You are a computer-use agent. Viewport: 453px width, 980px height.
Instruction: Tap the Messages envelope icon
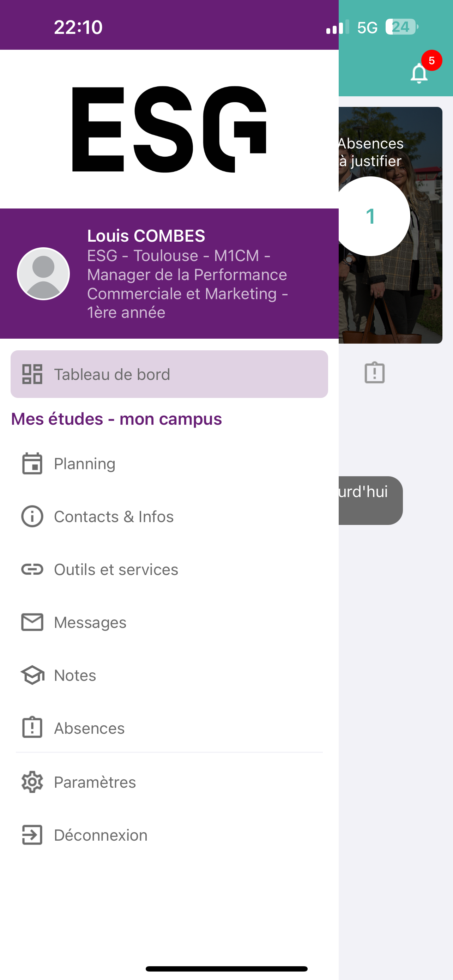click(x=32, y=622)
